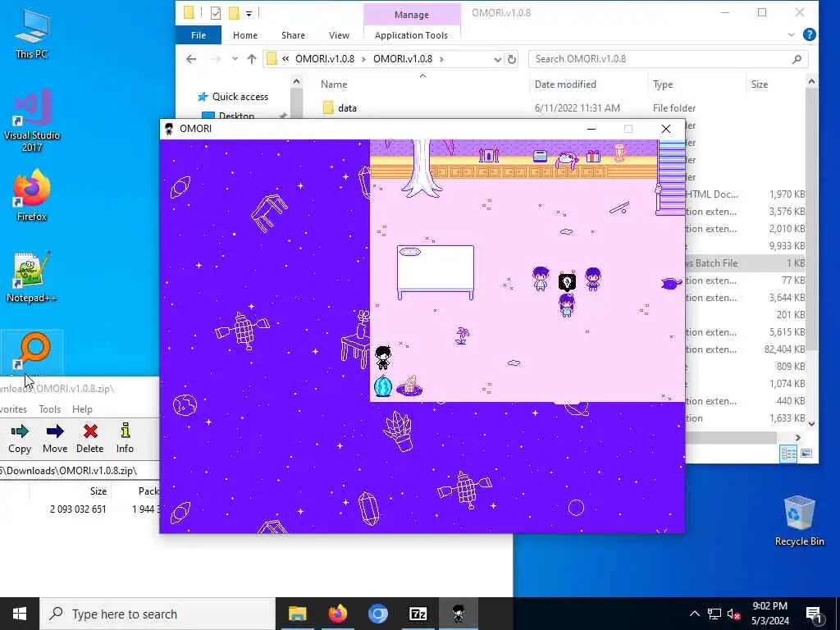
Task: Open Visual Studio 2017 desktop shortcut
Action: (x=32, y=121)
